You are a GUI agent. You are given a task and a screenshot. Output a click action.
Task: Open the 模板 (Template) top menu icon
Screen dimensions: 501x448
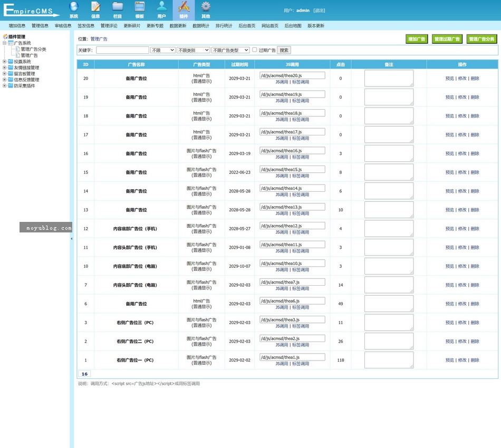coord(140,10)
